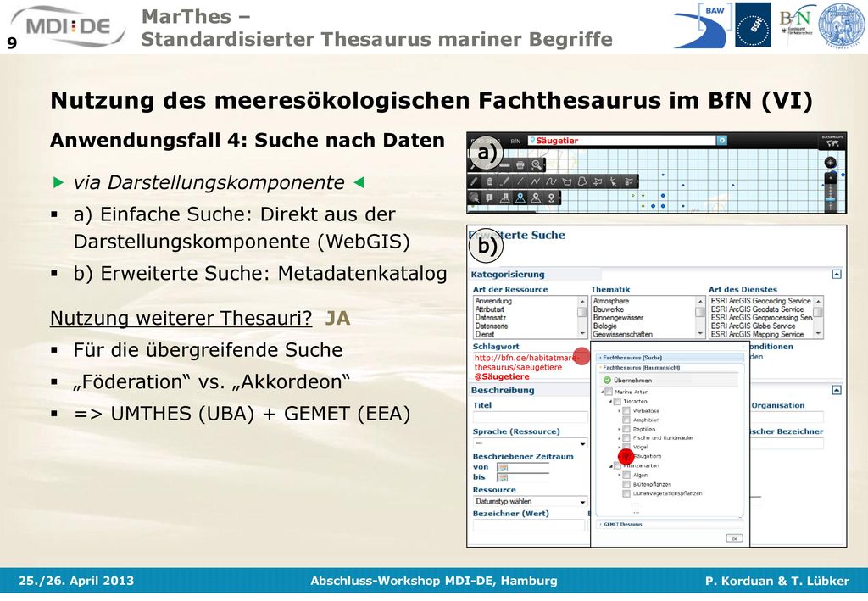868x601 pixels.
Task: Select 'Anwendung' in Art der Ressource list
Action: point(493,301)
